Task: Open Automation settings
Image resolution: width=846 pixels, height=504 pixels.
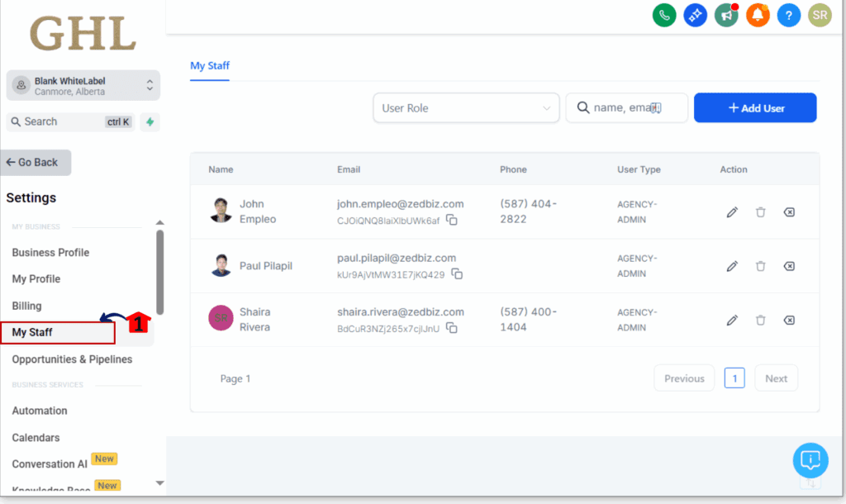Action: click(x=40, y=411)
